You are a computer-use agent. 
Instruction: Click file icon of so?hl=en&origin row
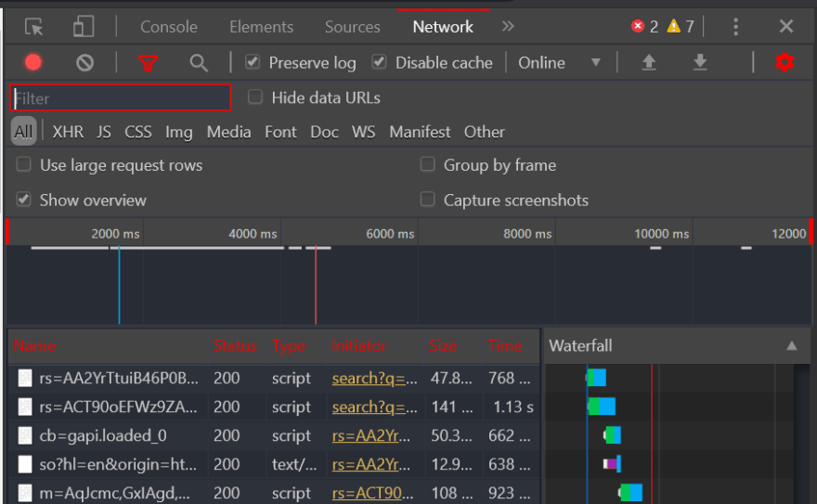(x=25, y=464)
